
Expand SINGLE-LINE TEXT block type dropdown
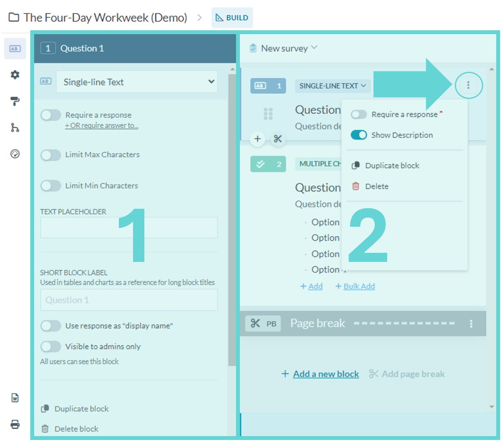click(x=333, y=86)
